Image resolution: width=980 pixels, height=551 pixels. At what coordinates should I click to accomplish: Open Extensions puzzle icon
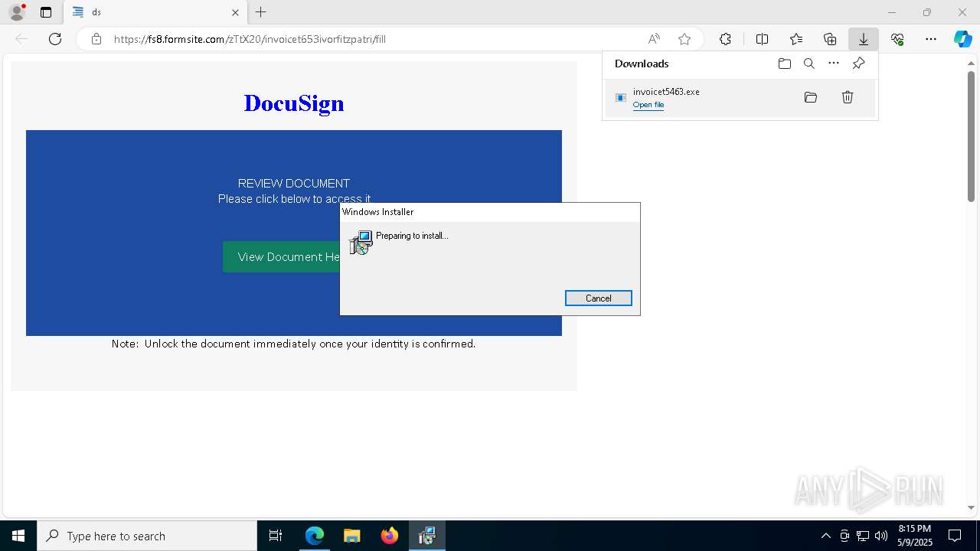click(x=725, y=39)
